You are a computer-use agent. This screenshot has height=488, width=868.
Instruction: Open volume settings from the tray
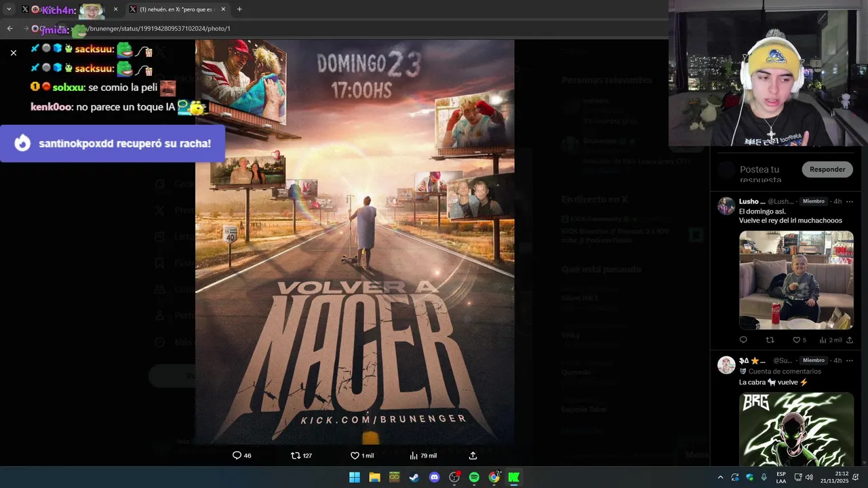(x=809, y=477)
